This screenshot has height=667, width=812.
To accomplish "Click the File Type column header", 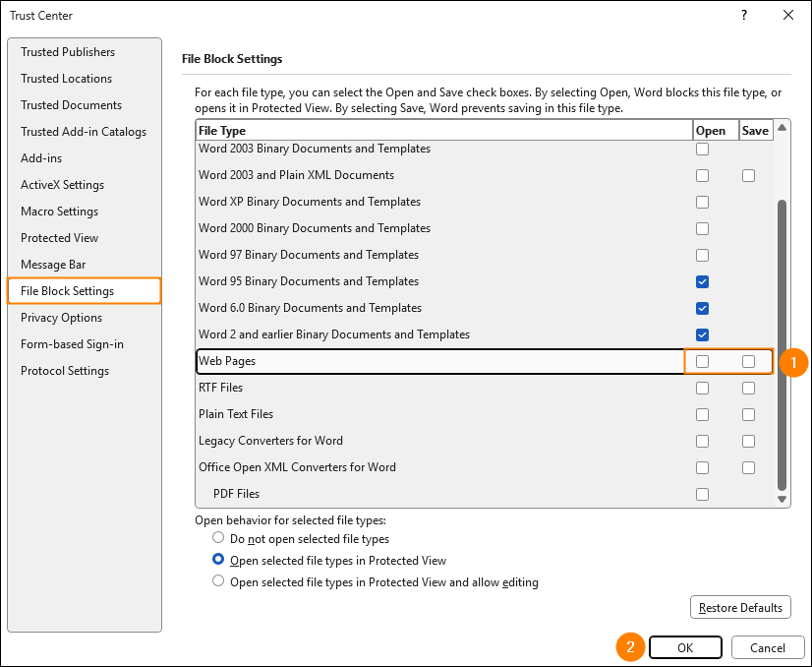I will pos(444,131).
